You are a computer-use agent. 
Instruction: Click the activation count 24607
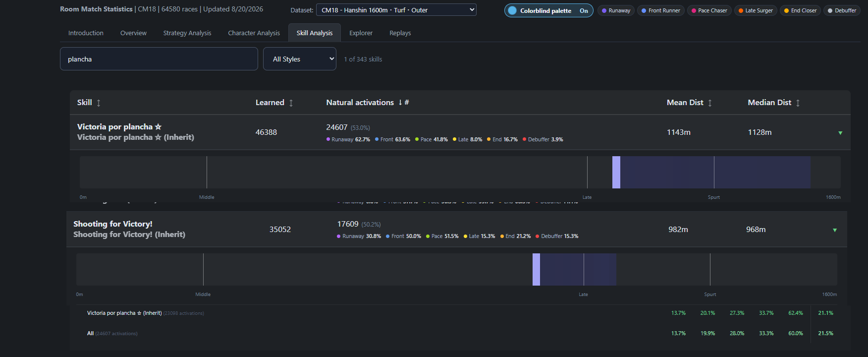click(x=337, y=127)
